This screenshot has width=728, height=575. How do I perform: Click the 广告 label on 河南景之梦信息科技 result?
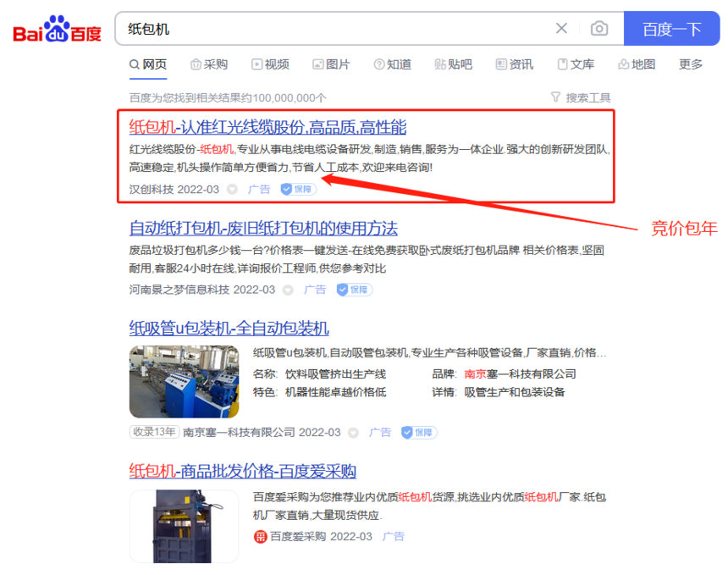315,290
